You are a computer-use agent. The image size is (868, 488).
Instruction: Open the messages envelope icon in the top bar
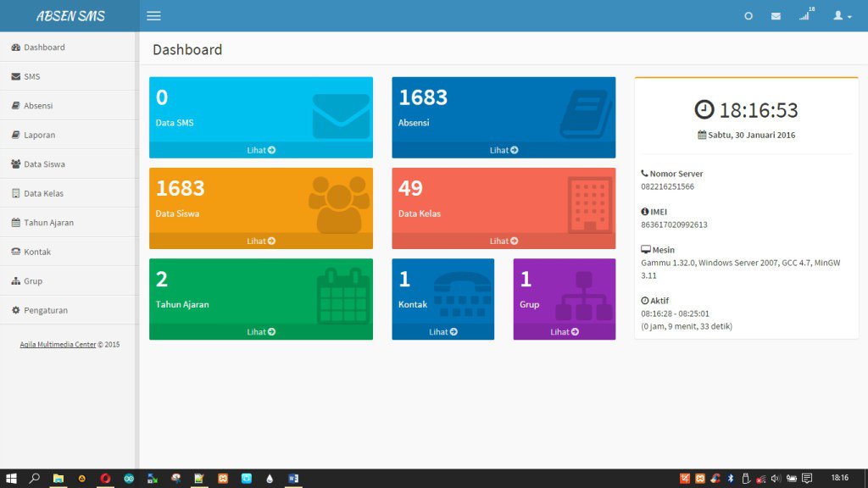[x=776, y=16]
